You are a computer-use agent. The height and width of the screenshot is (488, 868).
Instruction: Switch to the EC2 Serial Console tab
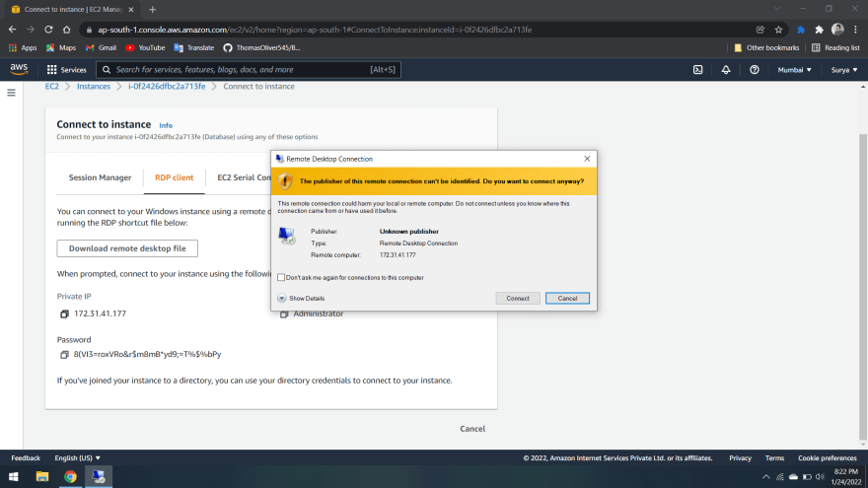(x=244, y=177)
